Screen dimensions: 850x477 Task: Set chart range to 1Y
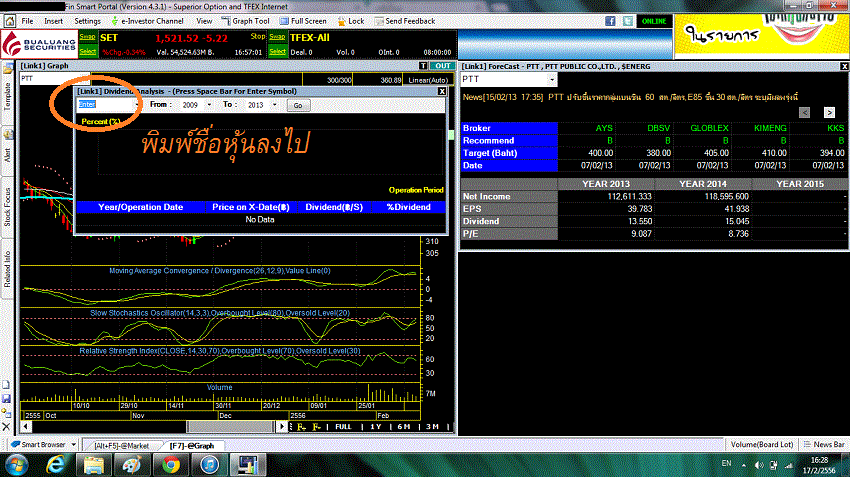click(x=376, y=427)
